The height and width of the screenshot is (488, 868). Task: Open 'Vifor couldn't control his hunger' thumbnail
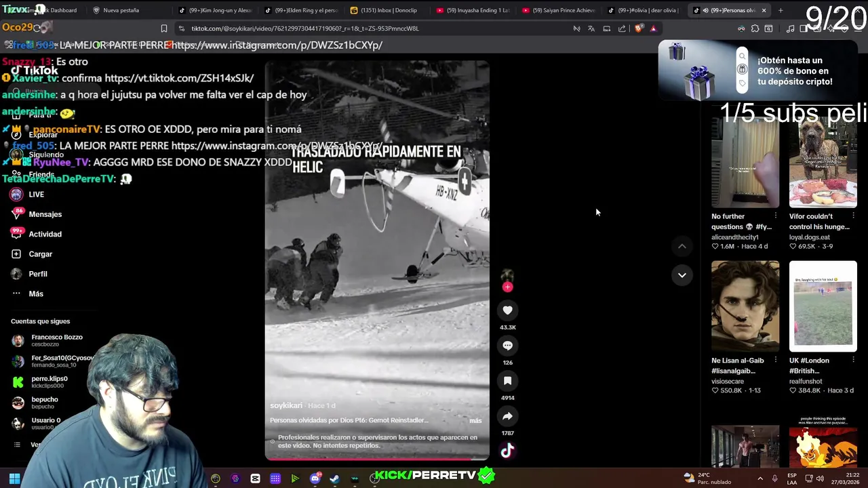(x=823, y=161)
